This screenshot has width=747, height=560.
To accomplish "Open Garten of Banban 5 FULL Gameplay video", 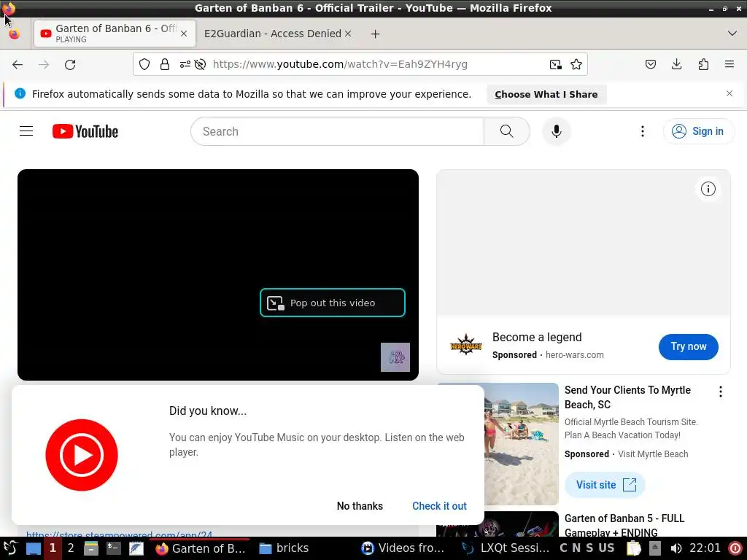I will pos(624,525).
